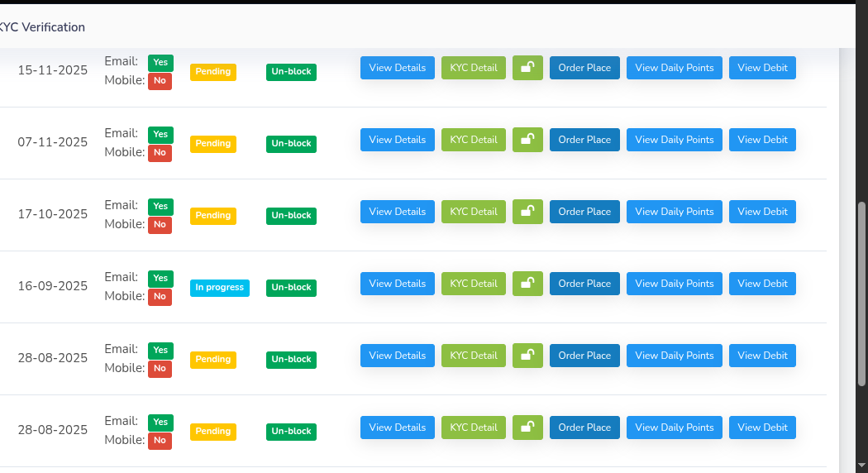Click Email Yes badge in 15-11-2025 row
Screen dimensions: 868x473
[x=160, y=63]
